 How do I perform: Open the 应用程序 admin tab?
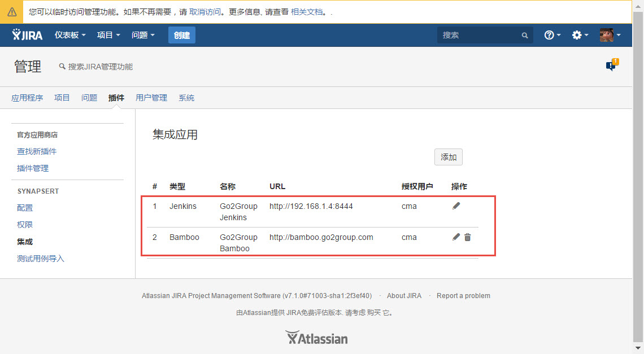pyautogui.click(x=27, y=98)
